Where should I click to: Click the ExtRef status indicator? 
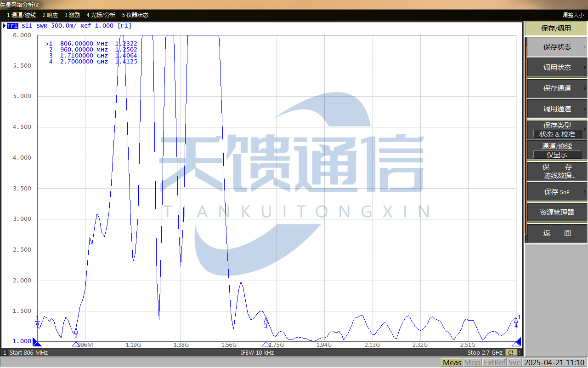click(494, 362)
